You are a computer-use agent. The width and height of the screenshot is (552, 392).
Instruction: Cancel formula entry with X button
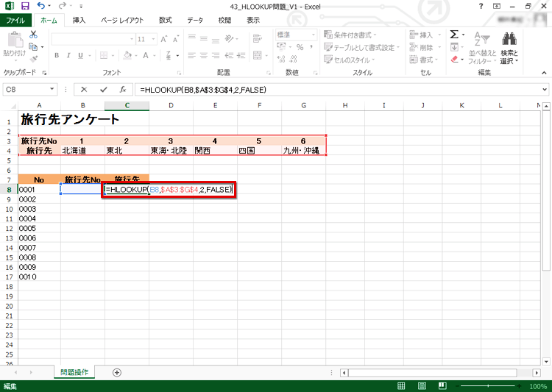coord(84,90)
